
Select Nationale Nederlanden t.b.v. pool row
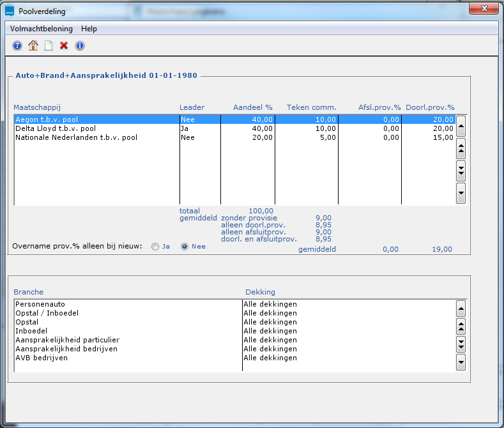point(76,137)
